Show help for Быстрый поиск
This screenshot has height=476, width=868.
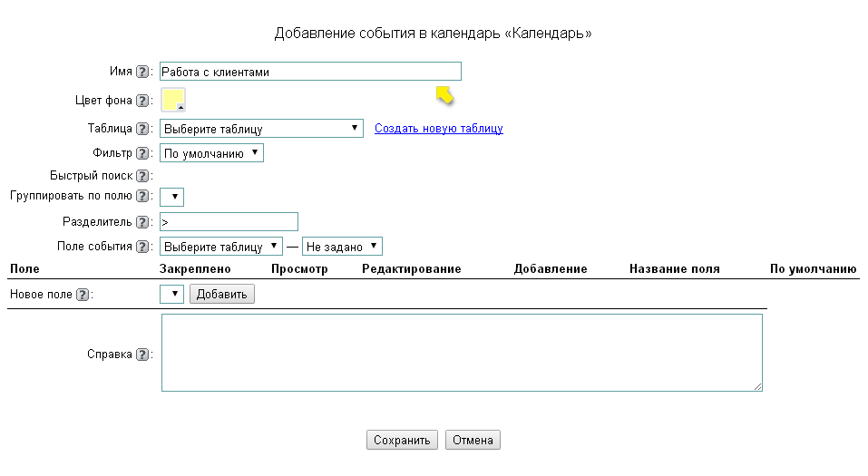coord(142,176)
